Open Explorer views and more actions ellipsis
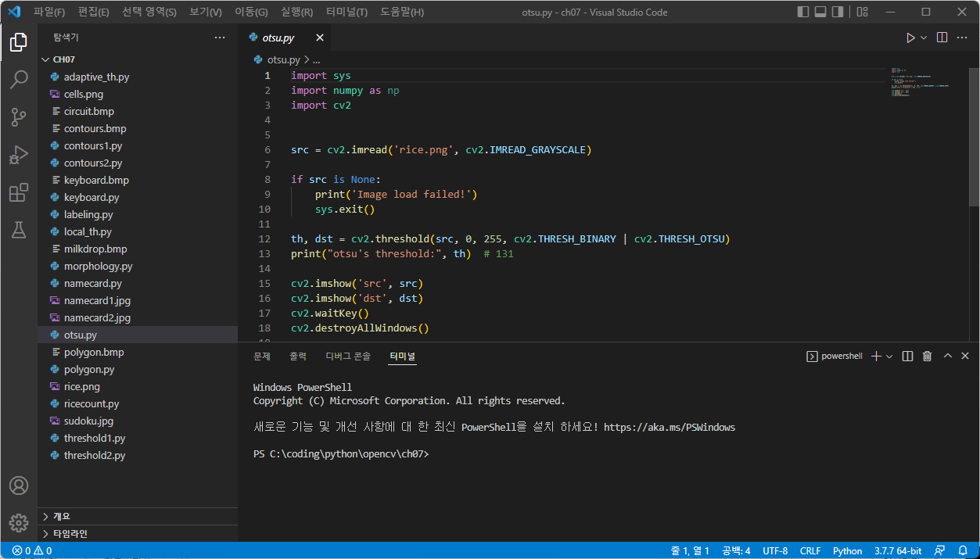980x559 pixels. click(x=220, y=38)
